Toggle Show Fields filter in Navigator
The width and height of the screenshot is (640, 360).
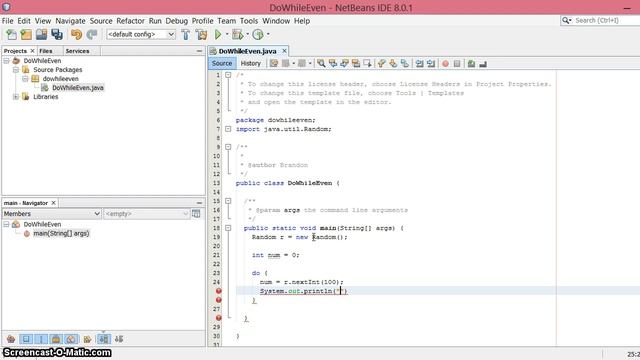[x=26, y=339]
